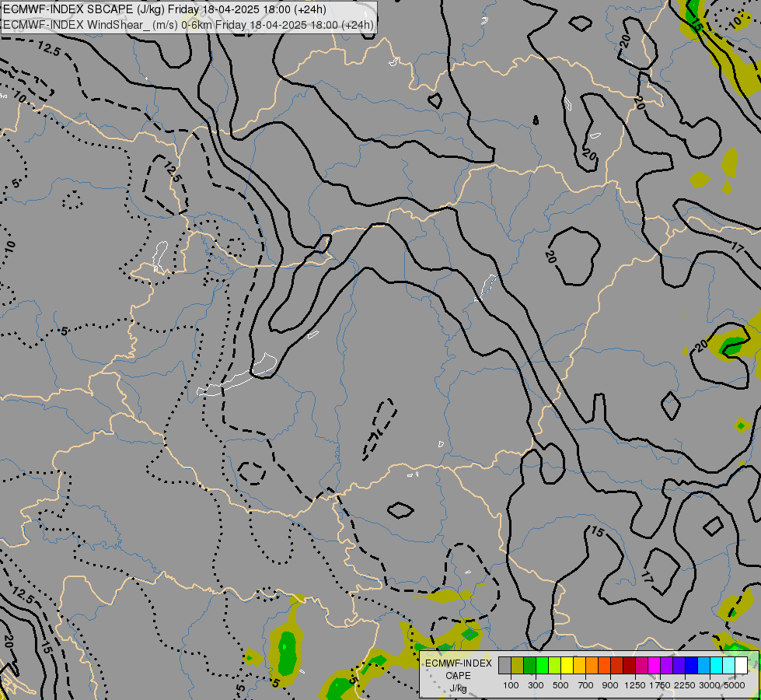The image size is (761, 700).
Task: Click the 2250 value on the CAPE legend
Action: [685, 685]
